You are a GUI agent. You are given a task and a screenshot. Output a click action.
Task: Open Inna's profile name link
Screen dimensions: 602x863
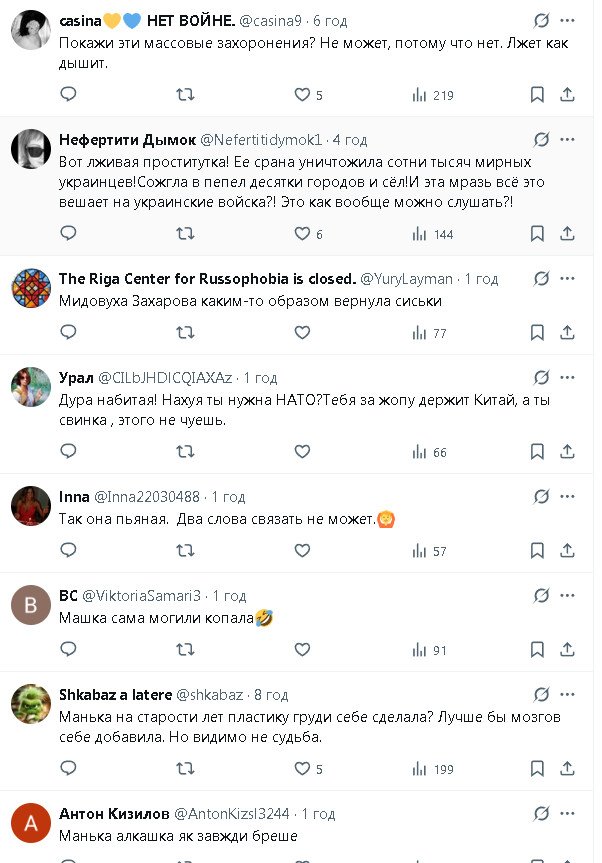coord(75,496)
